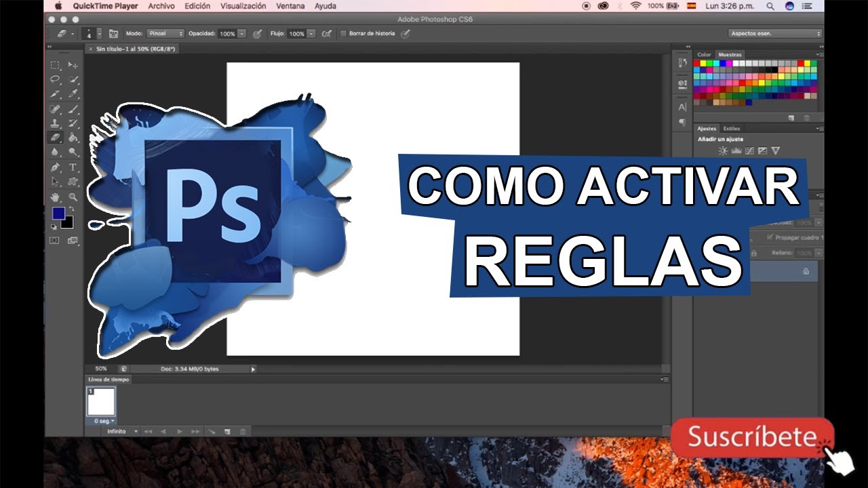Expand the status bar info arrow
The width and height of the screenshot is (868, 488).
click(253, 369)
